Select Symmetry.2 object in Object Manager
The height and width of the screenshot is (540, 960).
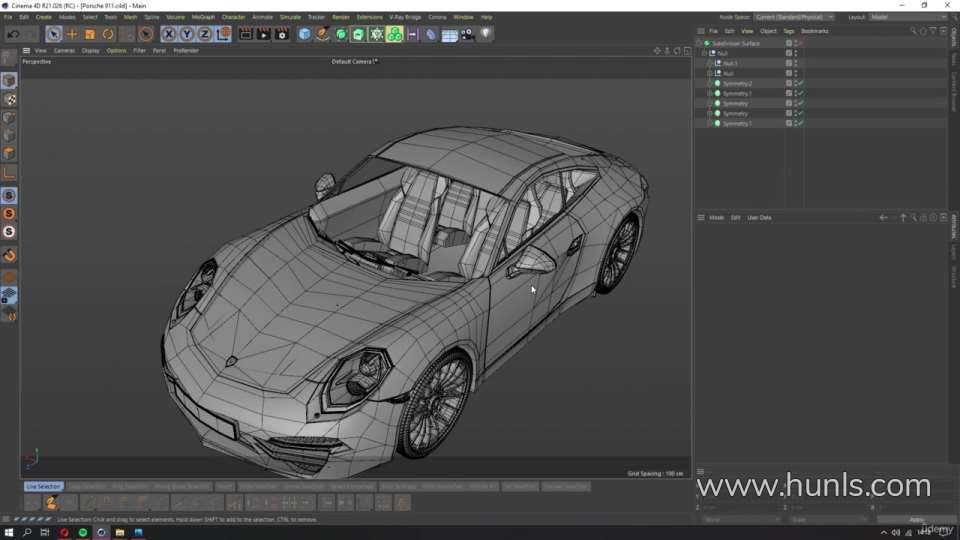pos(737,83)
